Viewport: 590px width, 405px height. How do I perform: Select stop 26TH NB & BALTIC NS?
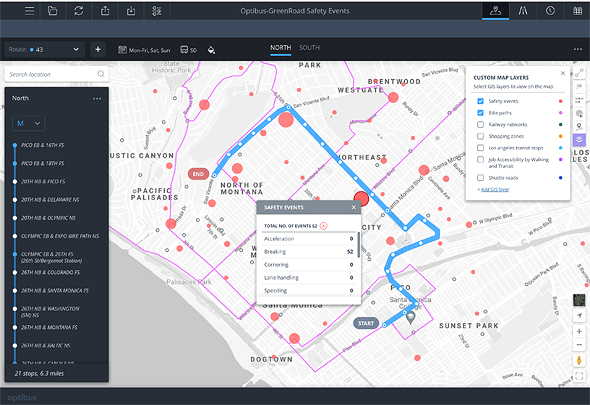tap(46, 345)
